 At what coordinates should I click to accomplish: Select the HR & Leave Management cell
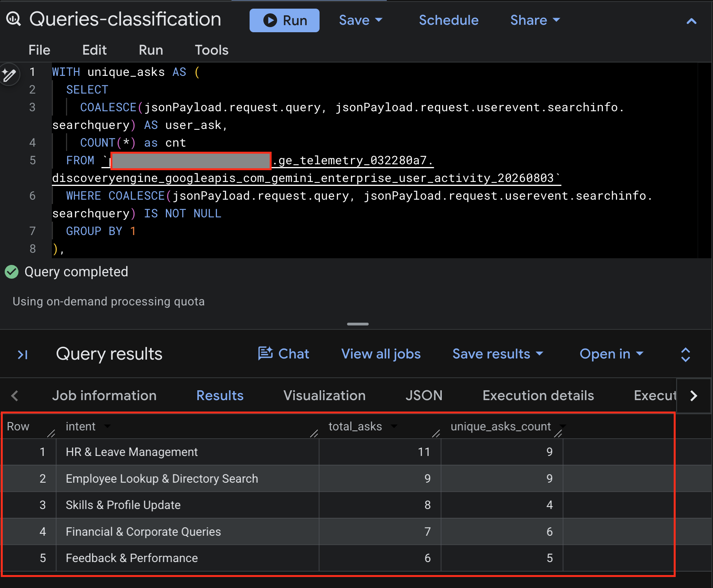pyautogui.click(x=187, y=452)
